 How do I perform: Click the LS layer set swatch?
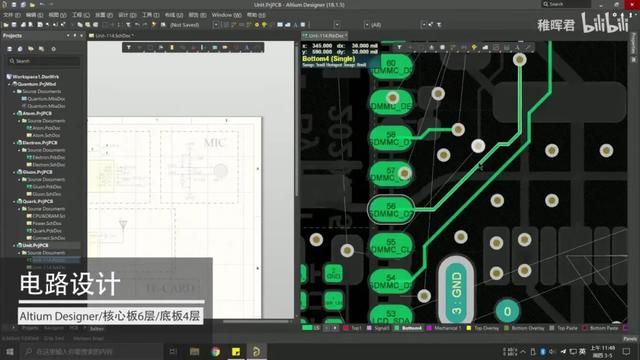pos(307,328)
